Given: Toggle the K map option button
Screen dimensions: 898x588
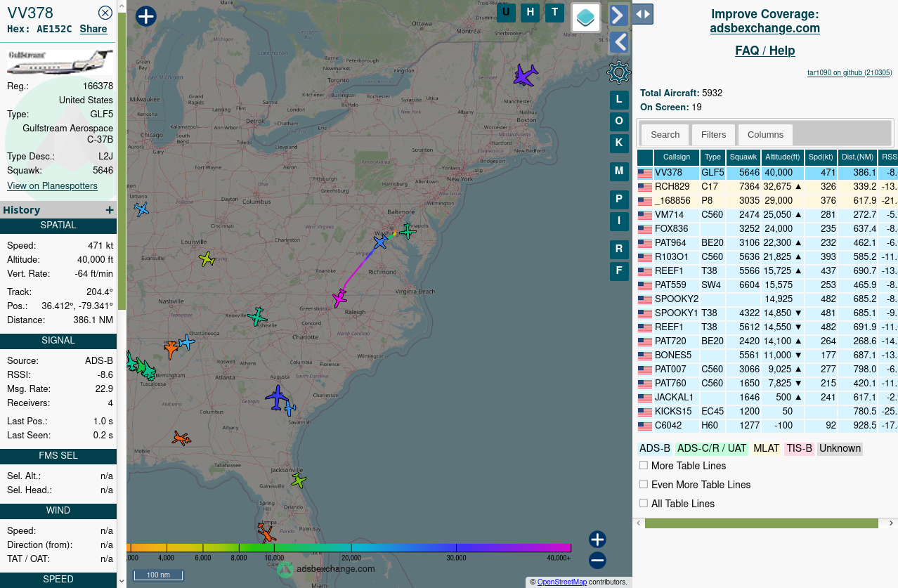Looking at the screenshot, I should 619,143.
